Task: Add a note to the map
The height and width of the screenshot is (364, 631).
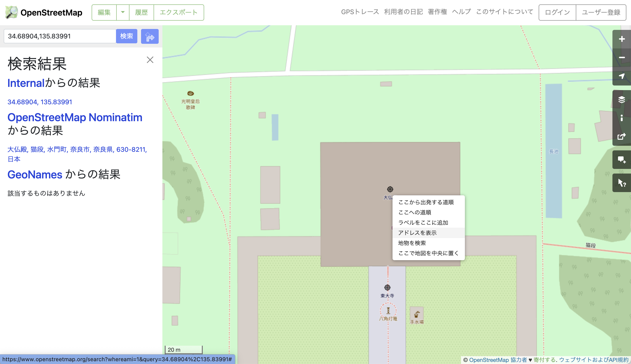Action: (x=622, y=159)
